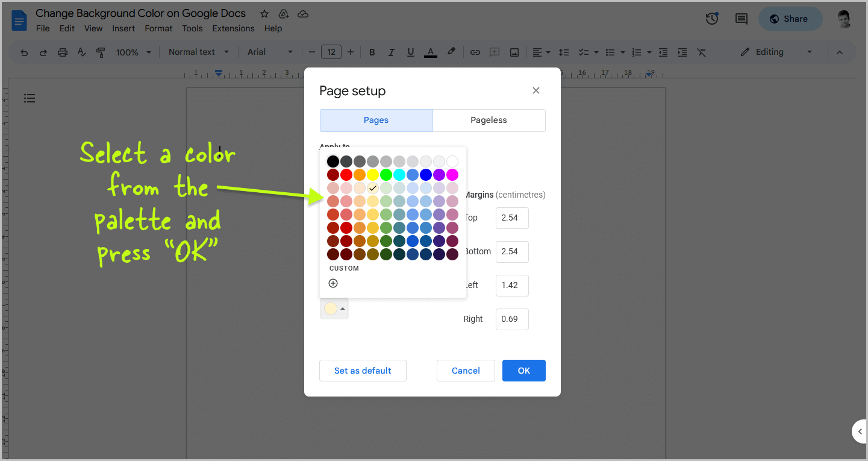The width and height of the screenshot is (868, 461).
Task: Open the page color swatch dropdown
Action: (334, 309)
